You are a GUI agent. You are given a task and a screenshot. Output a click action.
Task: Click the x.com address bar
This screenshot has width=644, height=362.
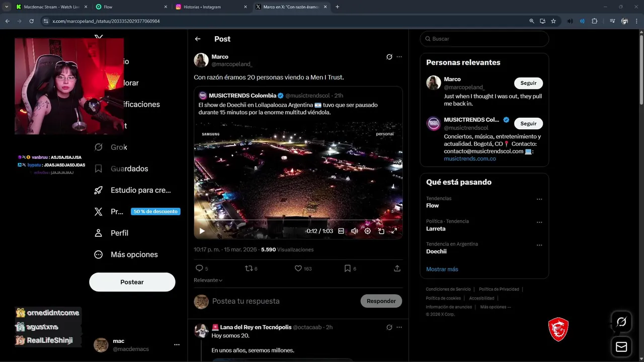point(282,21)
